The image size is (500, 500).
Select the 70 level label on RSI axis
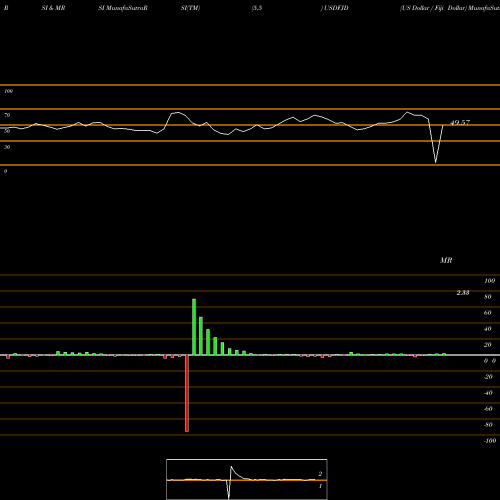coord(7,115)
